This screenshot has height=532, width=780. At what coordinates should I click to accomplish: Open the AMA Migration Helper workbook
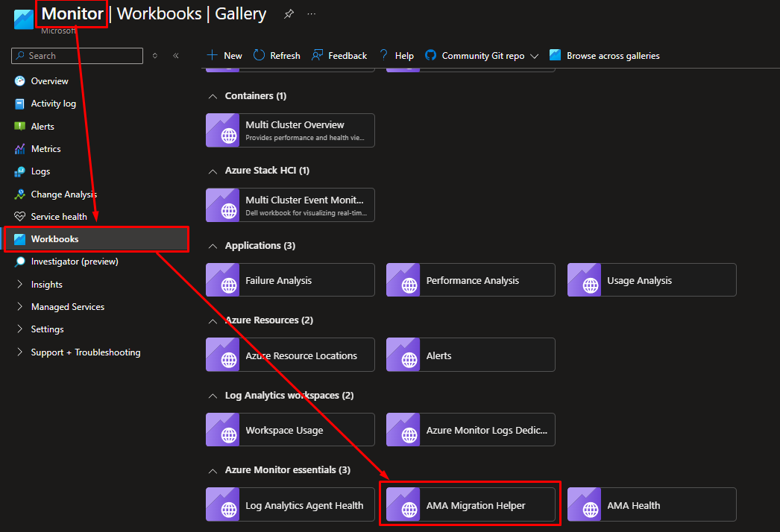(x=470, y=504)
